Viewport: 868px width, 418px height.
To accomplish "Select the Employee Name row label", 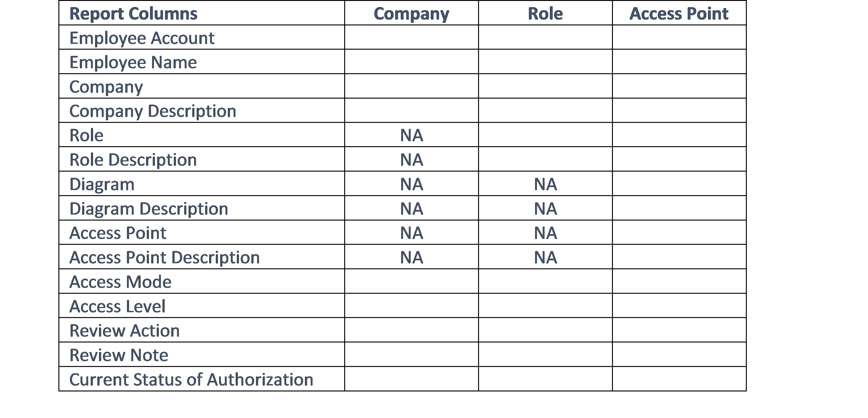I will (x=133, y=62).
